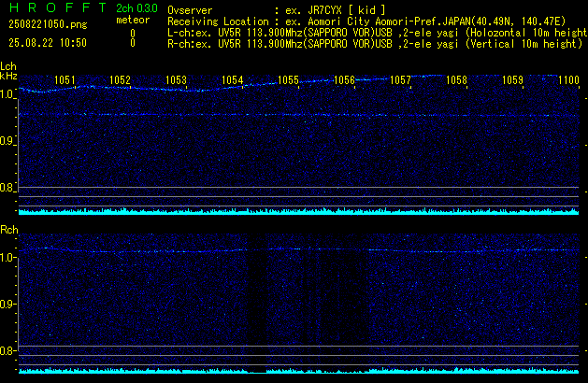Click the 1053 time marker
The height and width of the screenshot is (383, 588).
point(177,80)
